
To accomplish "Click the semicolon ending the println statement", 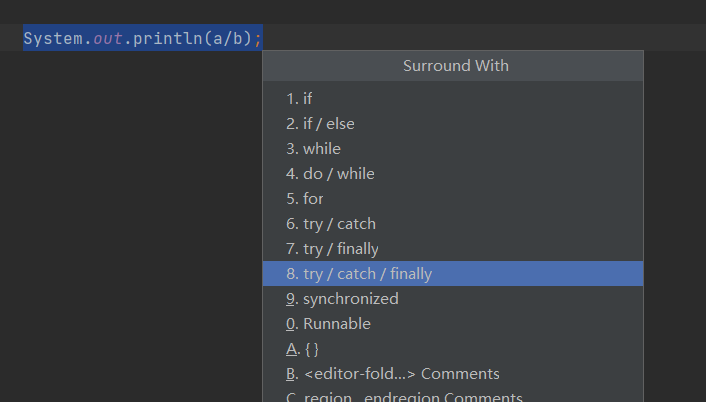I will (x=258, y=39).
